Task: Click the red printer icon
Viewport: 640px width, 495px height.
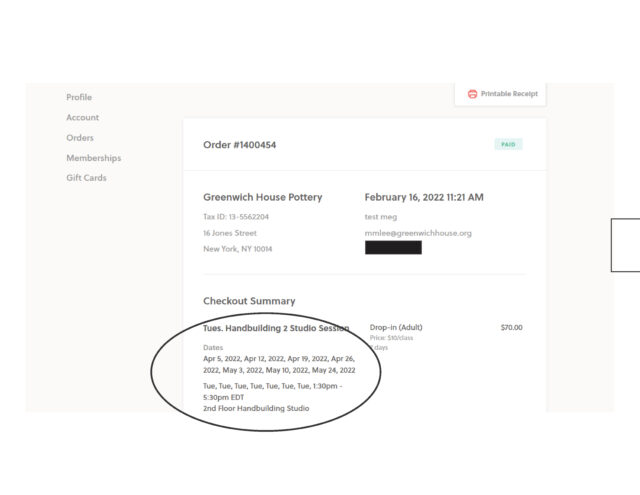Action: click(472, 94)
